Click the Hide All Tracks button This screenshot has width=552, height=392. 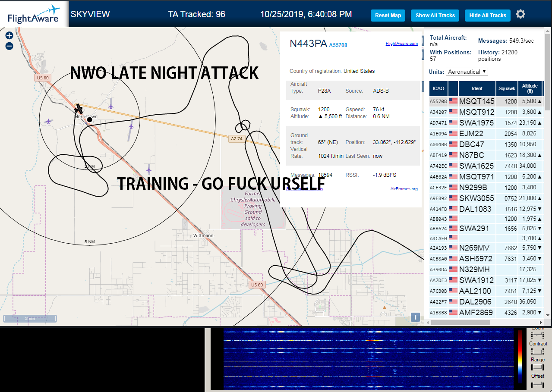pos(488,16)
